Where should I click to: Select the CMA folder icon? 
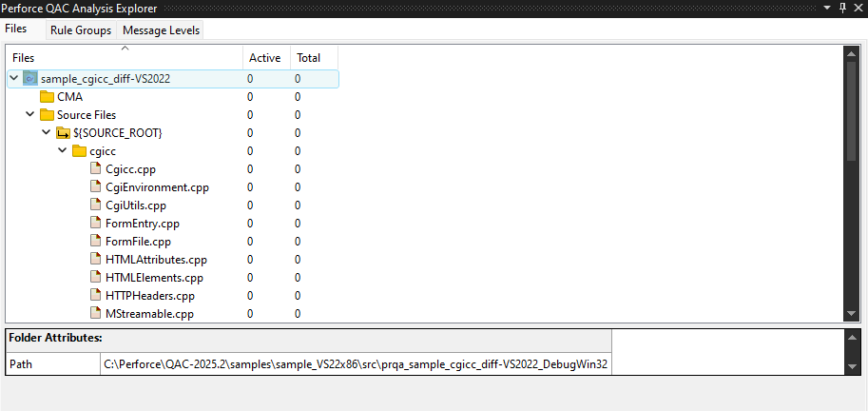point(47,97)
